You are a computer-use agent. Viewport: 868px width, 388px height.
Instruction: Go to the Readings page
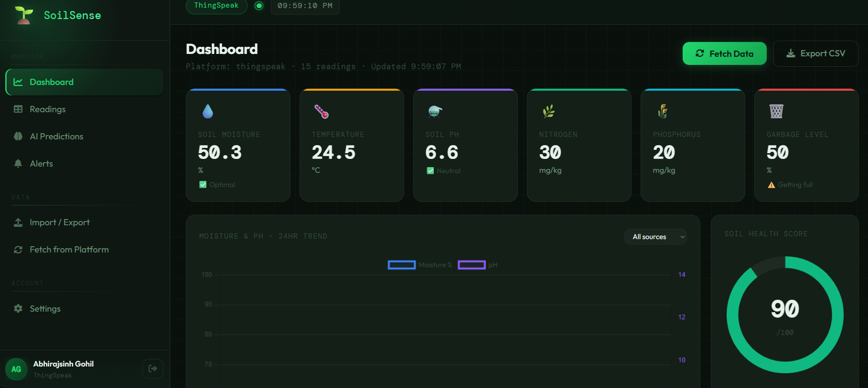coord(85,109)
